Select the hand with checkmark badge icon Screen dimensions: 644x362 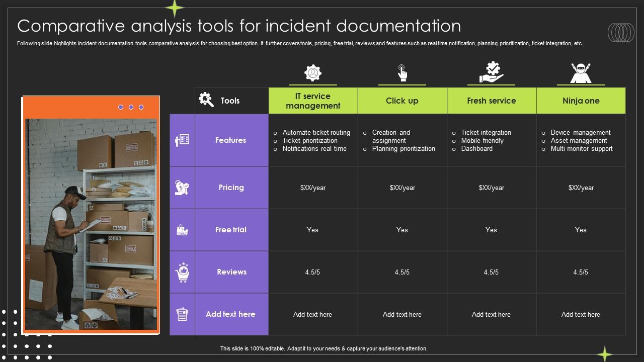coord(491,73)
